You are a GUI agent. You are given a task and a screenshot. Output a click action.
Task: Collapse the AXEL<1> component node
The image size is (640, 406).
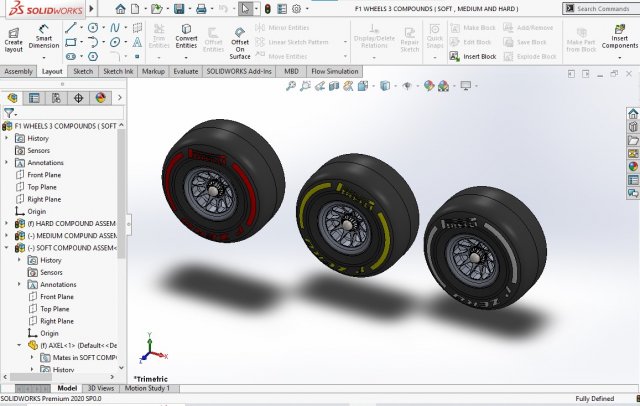tap(19, 345)
